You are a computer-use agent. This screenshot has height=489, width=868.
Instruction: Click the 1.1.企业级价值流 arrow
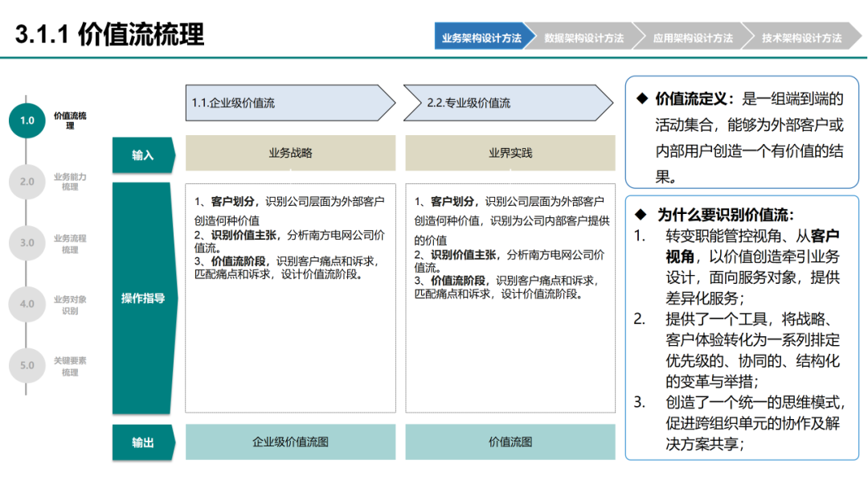290,103
